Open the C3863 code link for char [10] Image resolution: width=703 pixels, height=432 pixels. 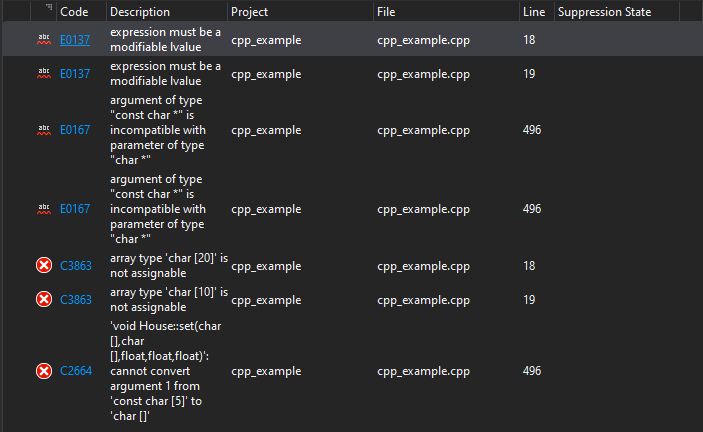pos(76,300)
